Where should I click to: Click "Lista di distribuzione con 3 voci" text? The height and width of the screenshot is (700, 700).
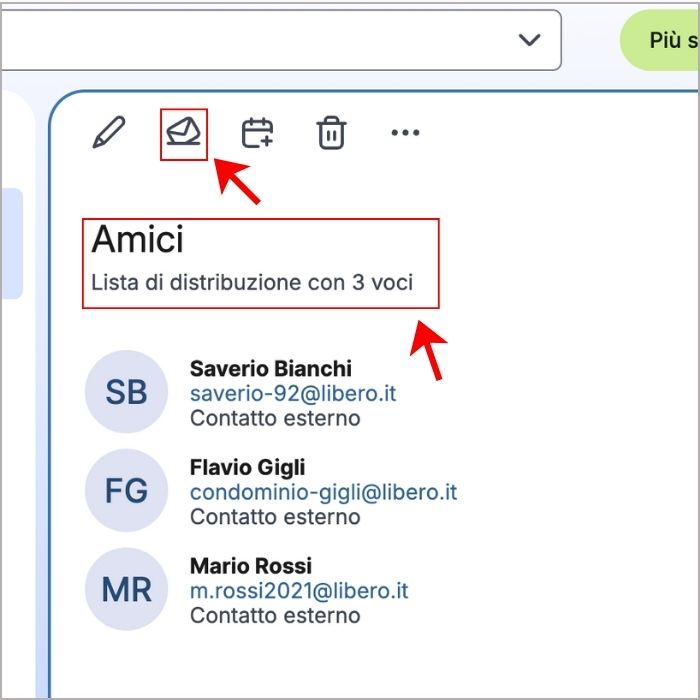coord(252,282)
